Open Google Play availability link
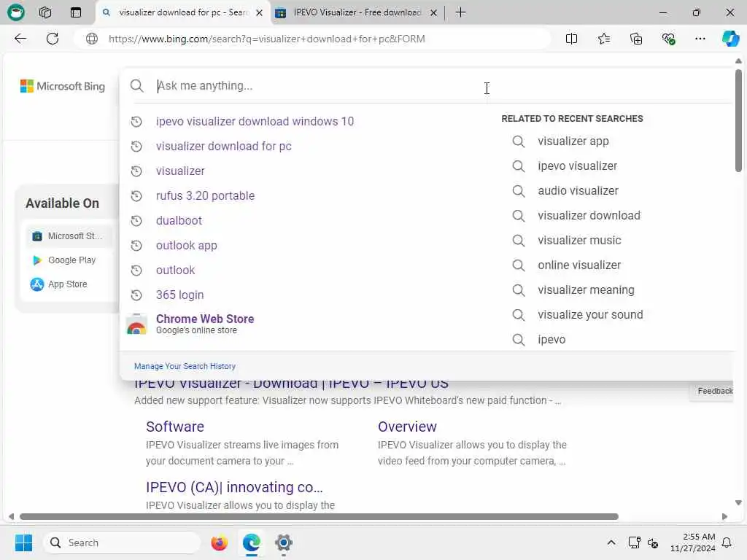The image size is (747, 560). pos(64,260)
